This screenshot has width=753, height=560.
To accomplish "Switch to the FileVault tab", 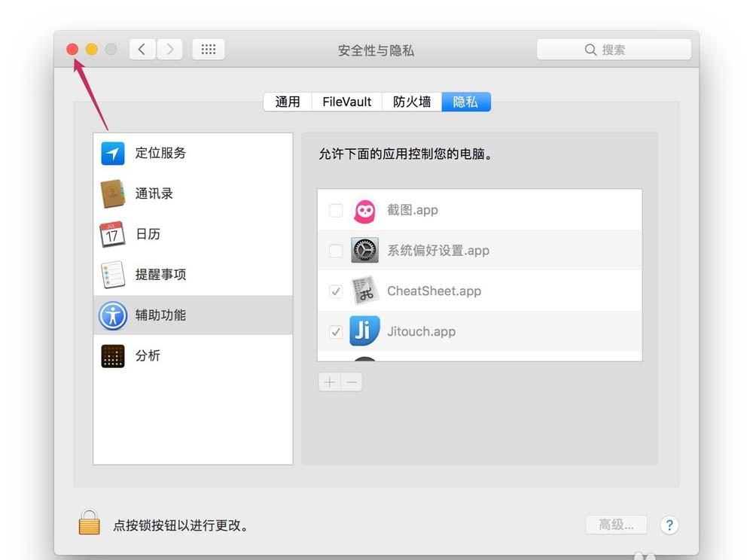I will [x=346, y=101].
